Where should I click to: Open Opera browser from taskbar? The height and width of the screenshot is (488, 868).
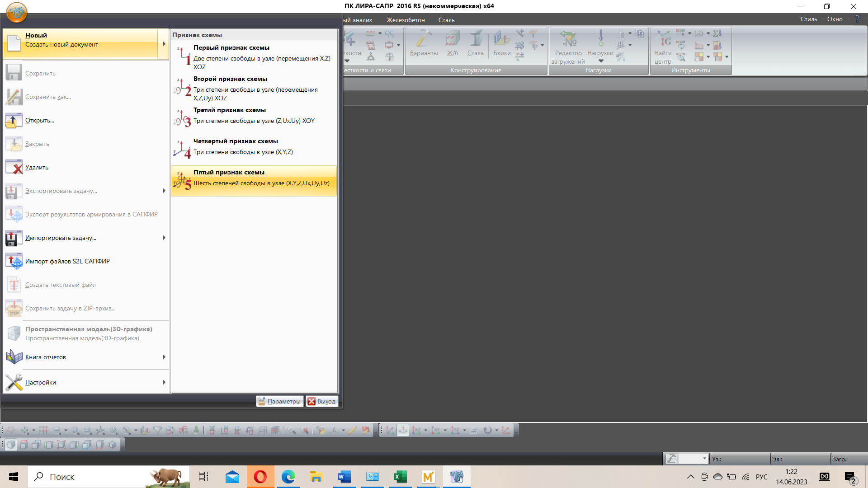coord(260,477)
